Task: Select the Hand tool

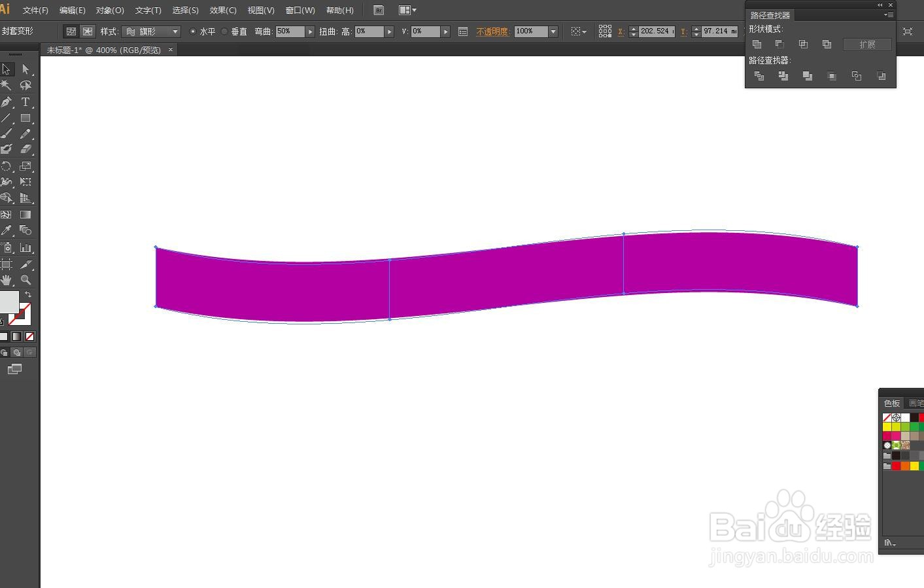Action: point(7,280)
